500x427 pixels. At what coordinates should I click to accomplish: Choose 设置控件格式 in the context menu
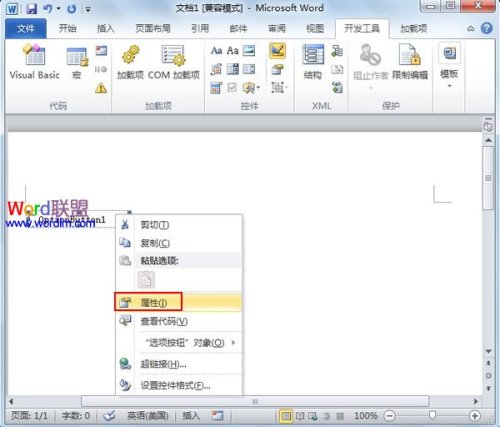179,385
